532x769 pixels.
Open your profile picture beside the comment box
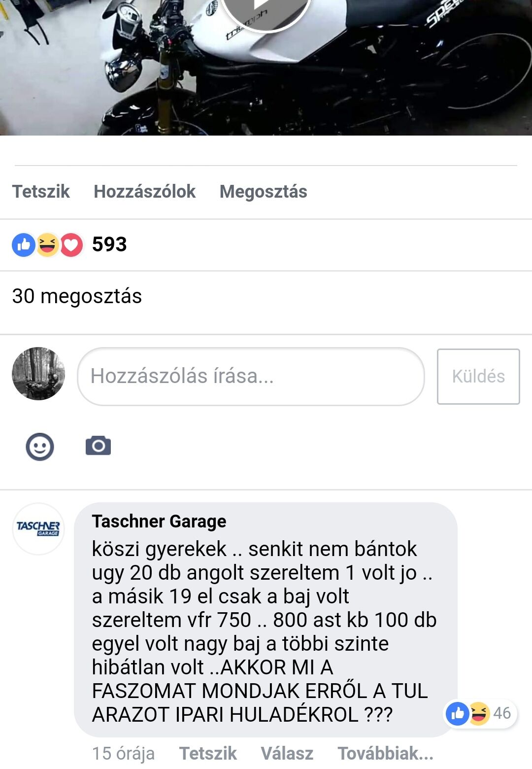(38, 373)
